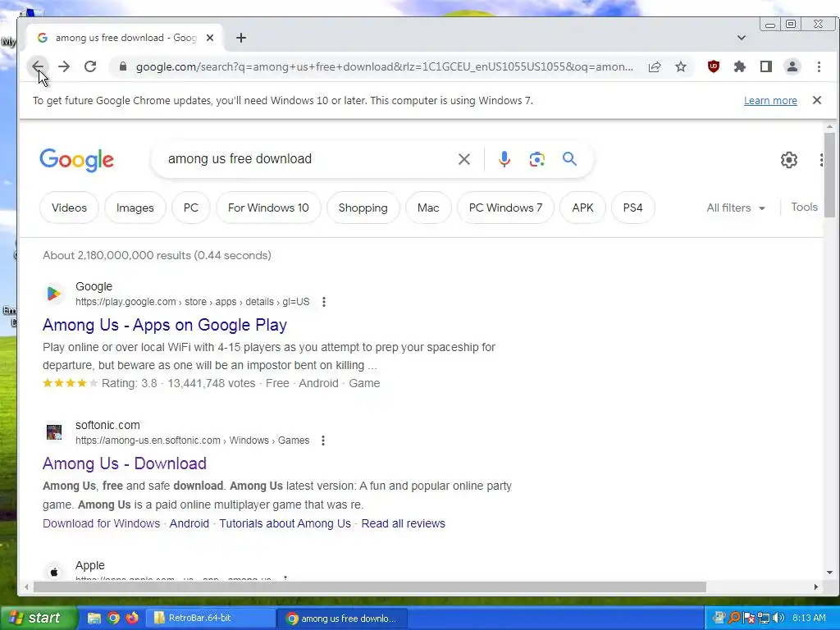
Task: Clear the search box with the X
Action: click(464, 159)
